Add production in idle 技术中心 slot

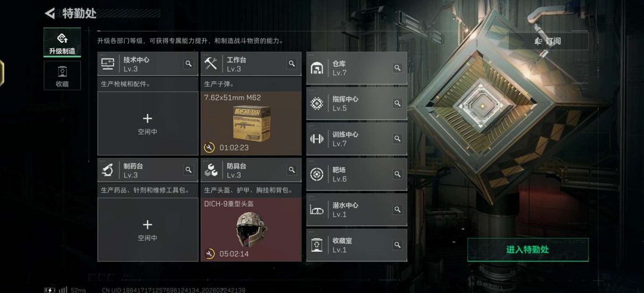click(147, 124)
